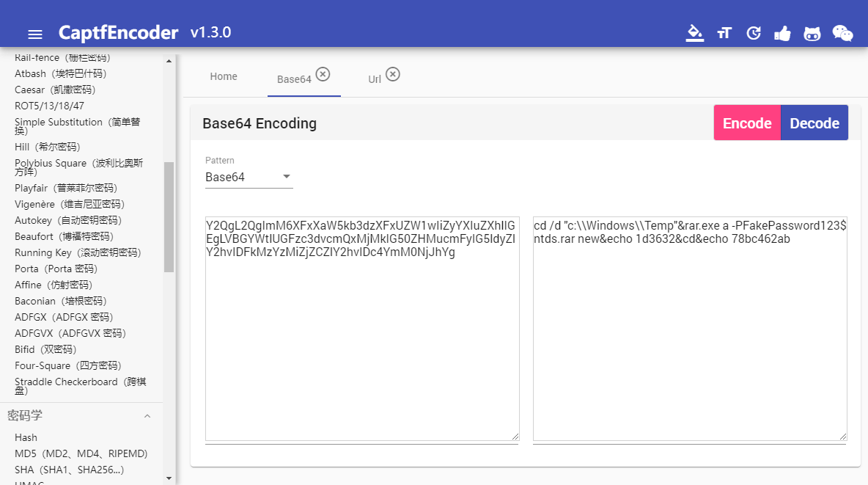Image resolution: width=868 pixels, height=485 pixels.
Task: Select Playfair cipher in sidebar
Action: (x=66, y=188)
